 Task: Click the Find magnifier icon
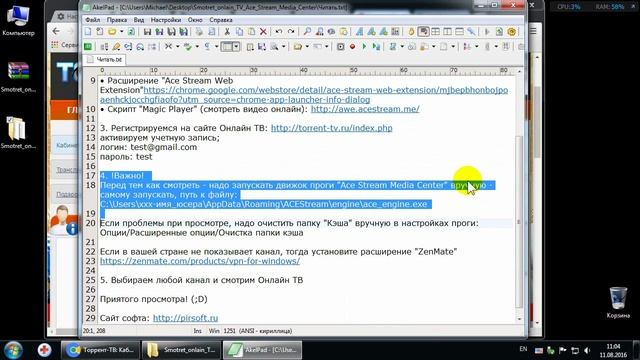[x=307, y=32]
